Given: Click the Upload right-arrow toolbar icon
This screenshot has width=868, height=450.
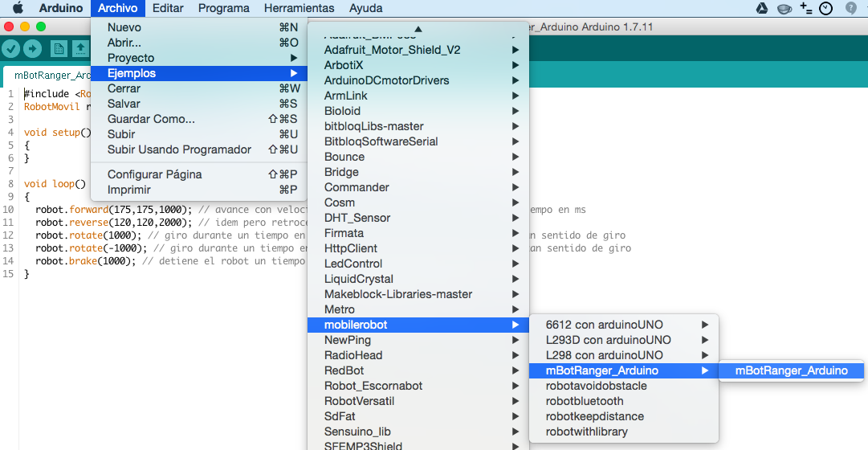Looking at the screenshot, I should click(x=33, y=49).
